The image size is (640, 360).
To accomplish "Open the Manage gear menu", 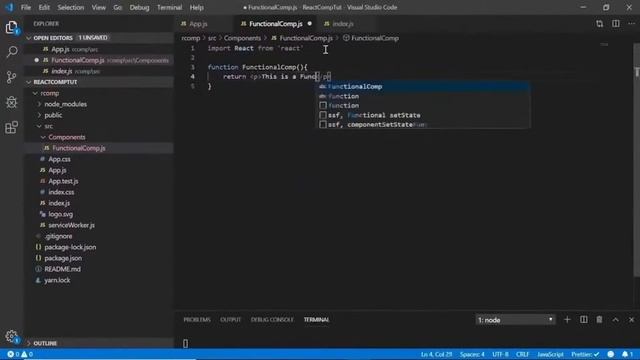I will point(11,336).
